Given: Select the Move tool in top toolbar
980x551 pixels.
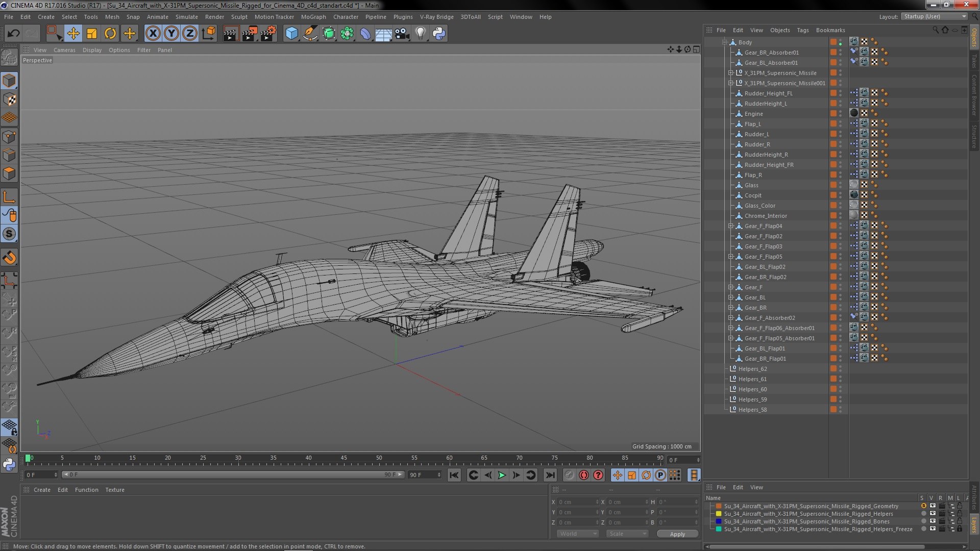Looking at the screenshot, I should pos(73,34).
